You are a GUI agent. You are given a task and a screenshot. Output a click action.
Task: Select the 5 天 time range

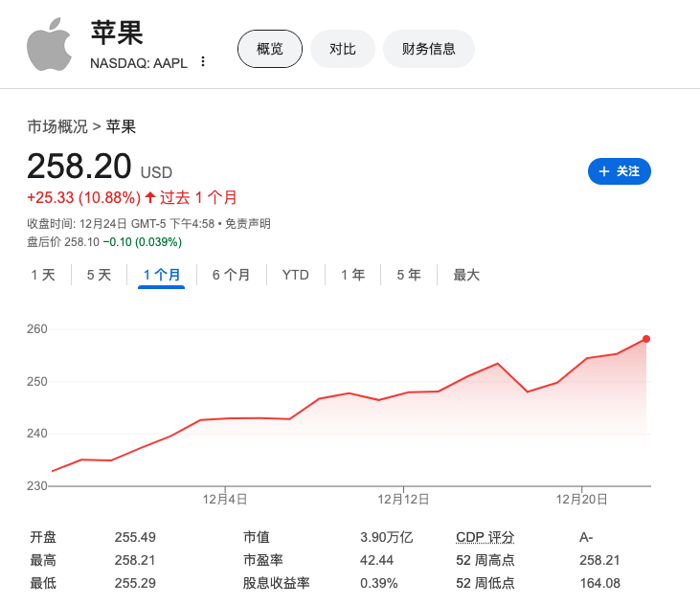99,275
